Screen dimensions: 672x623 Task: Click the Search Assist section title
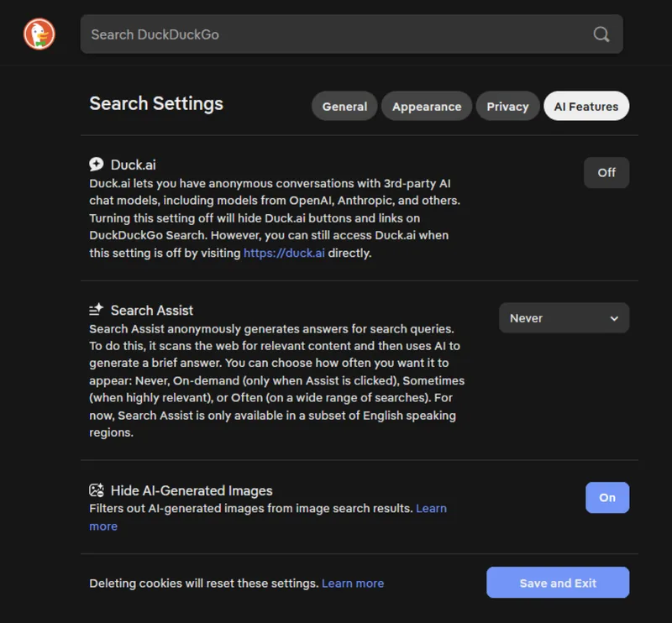pyautogui.click(x=152, y=310)
